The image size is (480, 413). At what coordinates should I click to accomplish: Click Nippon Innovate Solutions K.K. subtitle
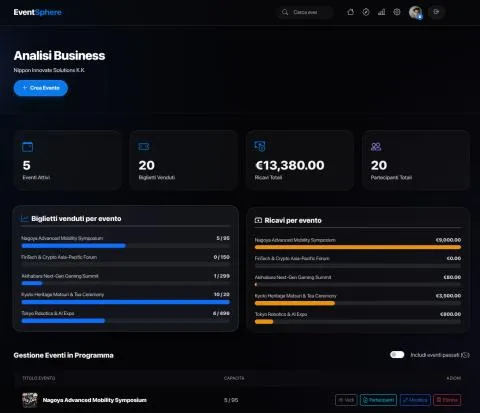coord(49,70)
